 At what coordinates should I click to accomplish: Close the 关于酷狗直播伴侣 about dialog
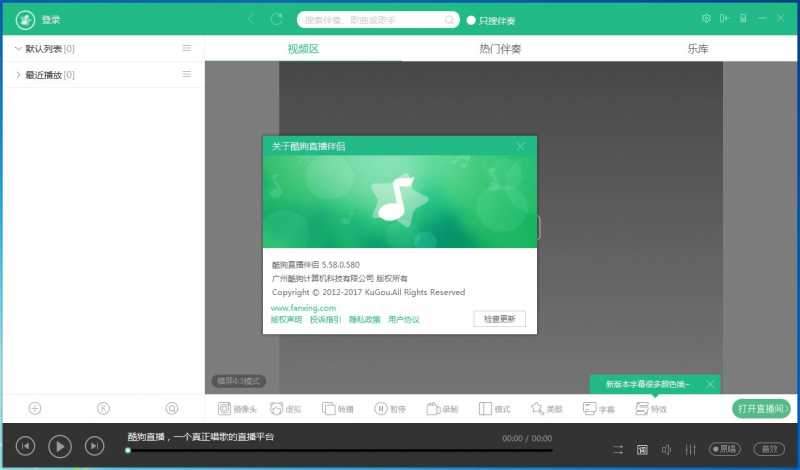(520, 147)
